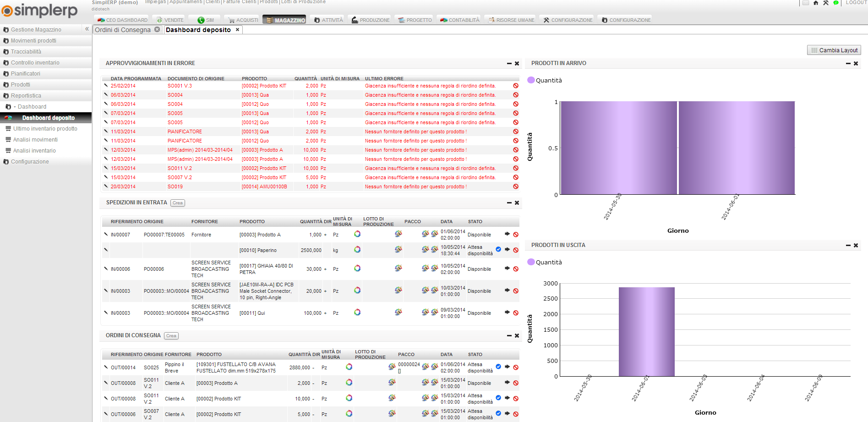Click the purple bar in the Prodotti in Uscita chart
868x422 pixels.
pyautogui.click(x=647, y=332)
